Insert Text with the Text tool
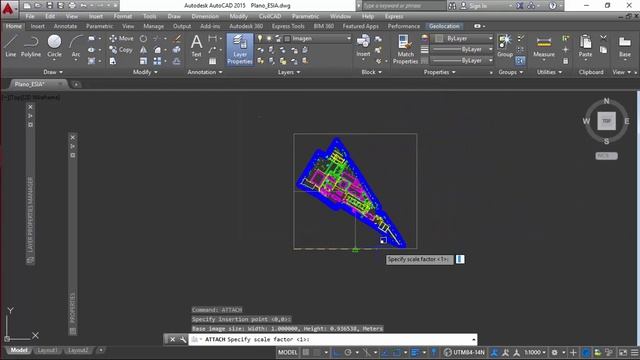This screenshot has width=640, height=360. coord(196,46)
